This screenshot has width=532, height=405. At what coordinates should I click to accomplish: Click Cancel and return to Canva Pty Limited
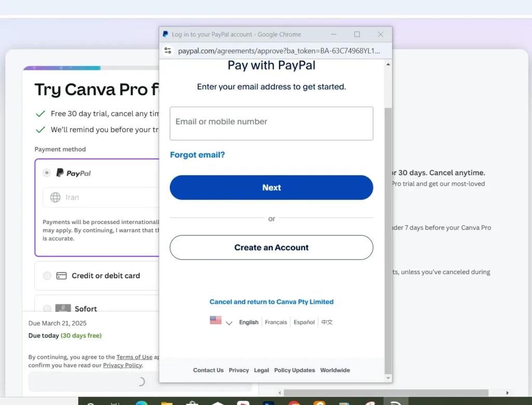(x=271, y=302)
